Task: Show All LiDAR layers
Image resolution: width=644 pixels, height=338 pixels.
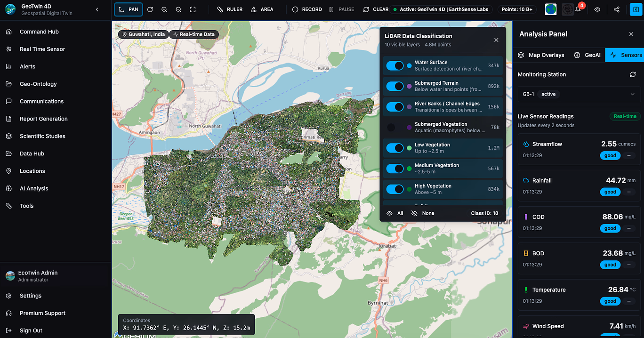Action: click(x=395, y=213)
